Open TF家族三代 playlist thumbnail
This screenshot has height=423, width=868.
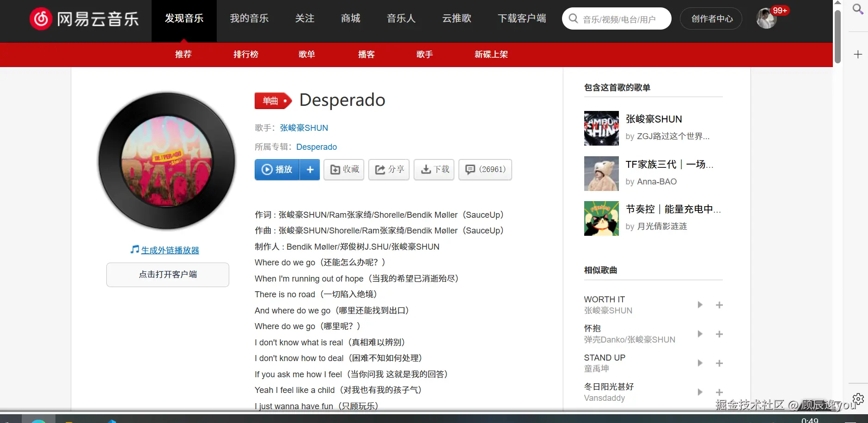601,173
